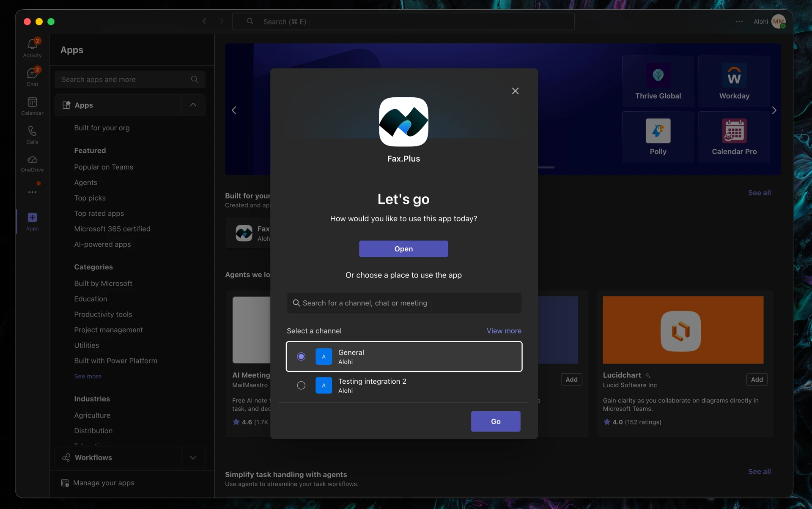Click the more apps ellipsis in sidebar
Viewport: 812px width, 509px height.
[32, 192]
